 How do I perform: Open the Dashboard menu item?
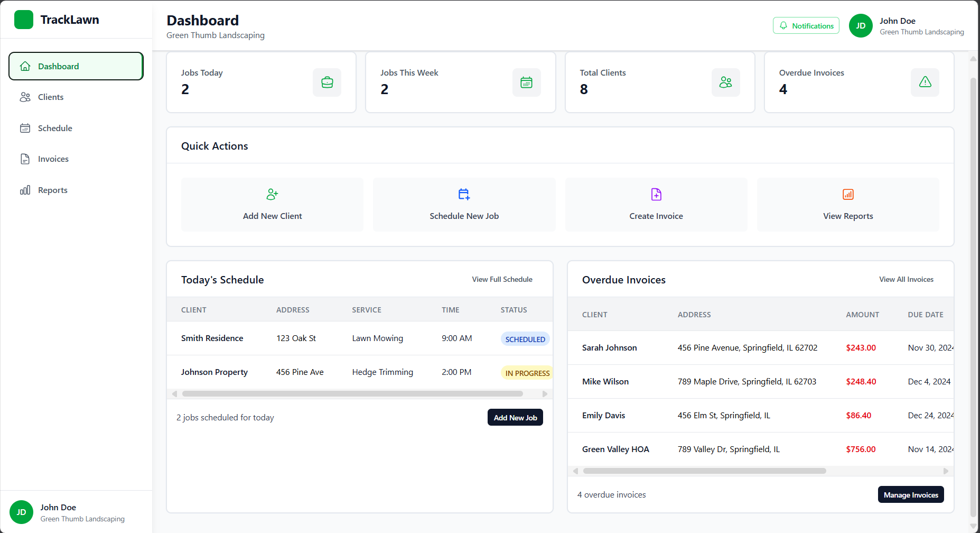click(x=76, y=66)
